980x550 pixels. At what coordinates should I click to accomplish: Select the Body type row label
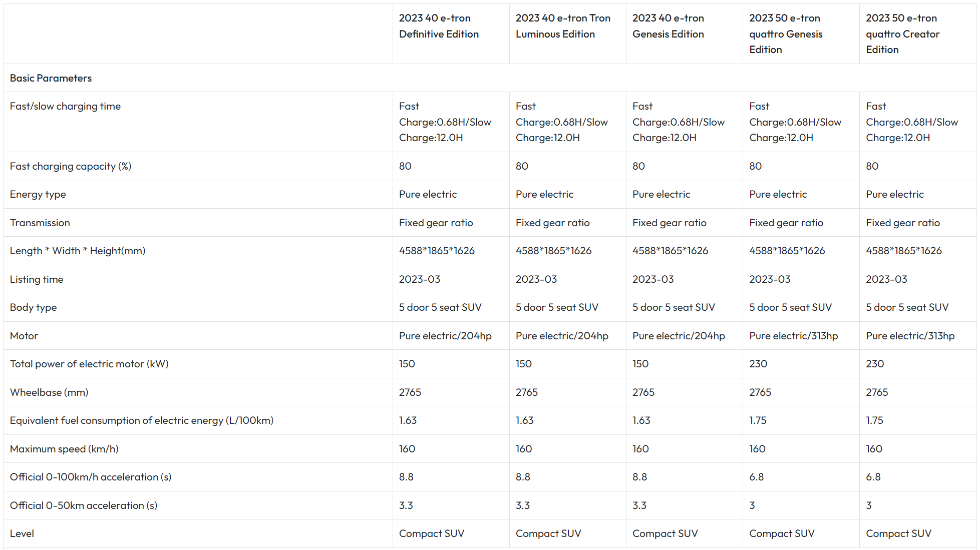pyautogui.click(x=34, y=307)
